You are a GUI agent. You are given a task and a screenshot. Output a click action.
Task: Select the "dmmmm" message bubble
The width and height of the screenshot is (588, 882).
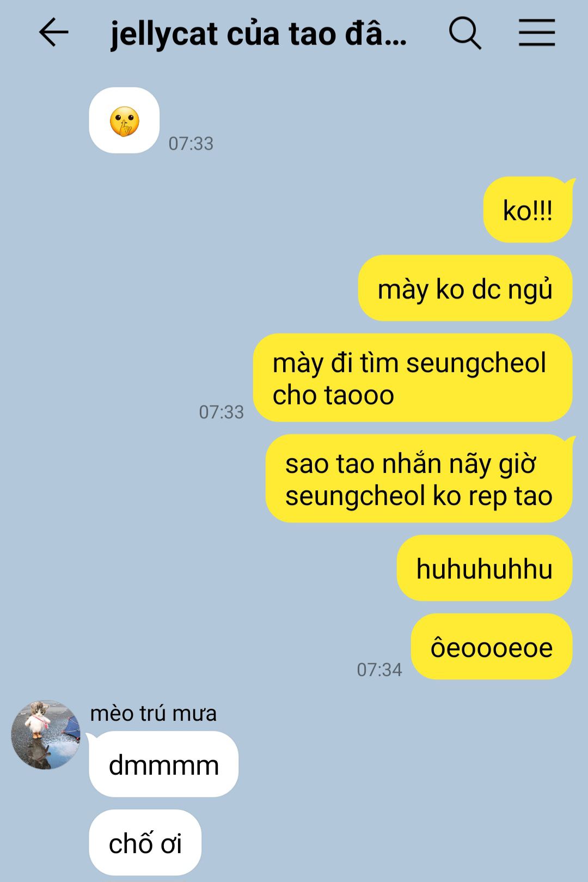163,764
